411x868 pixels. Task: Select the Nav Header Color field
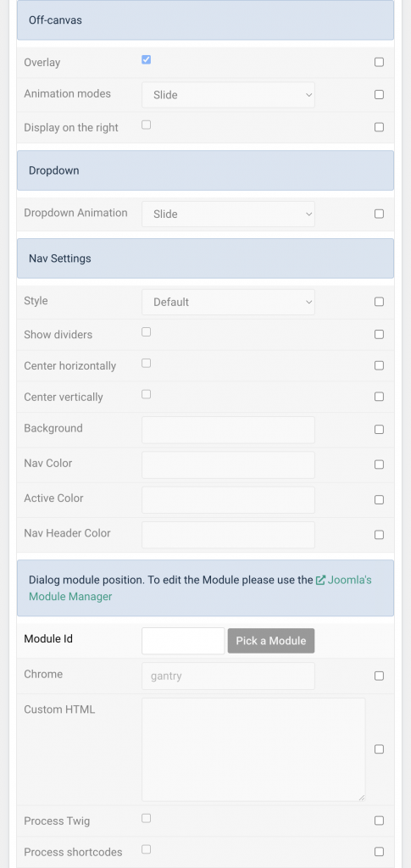pyautogui.click(x=228, y=535)
